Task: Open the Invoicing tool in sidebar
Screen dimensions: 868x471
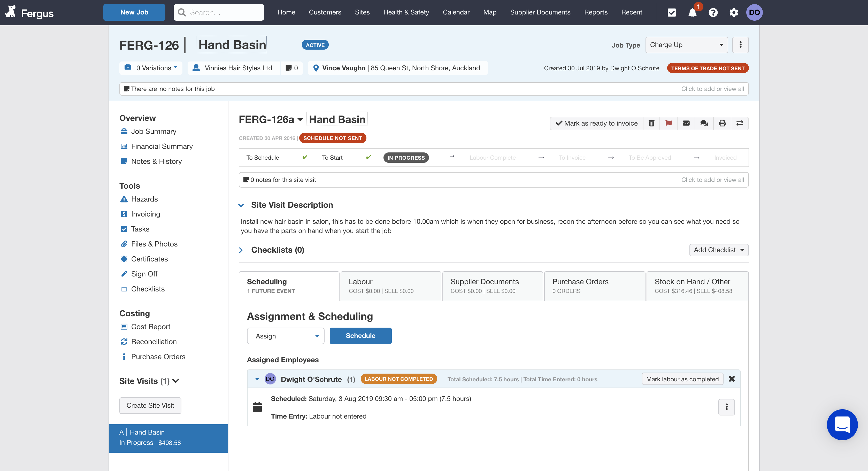Action: pos(145,214)
